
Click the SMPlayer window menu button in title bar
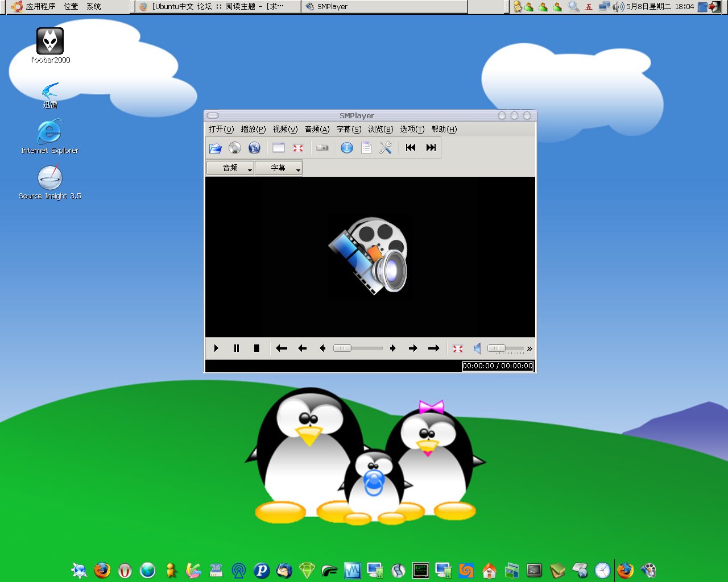213,115
